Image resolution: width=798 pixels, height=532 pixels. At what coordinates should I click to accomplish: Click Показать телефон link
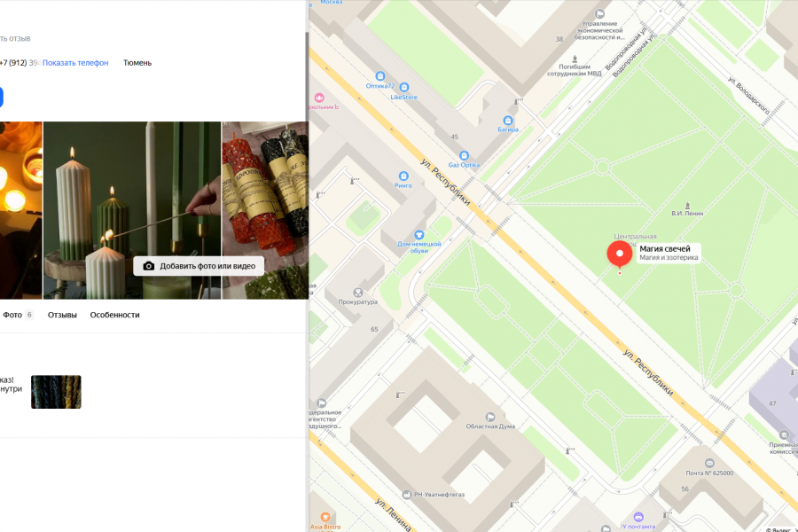[x=75, y=63]
